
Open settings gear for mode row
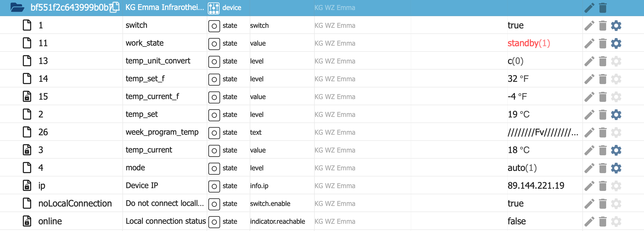click(616, 168)
